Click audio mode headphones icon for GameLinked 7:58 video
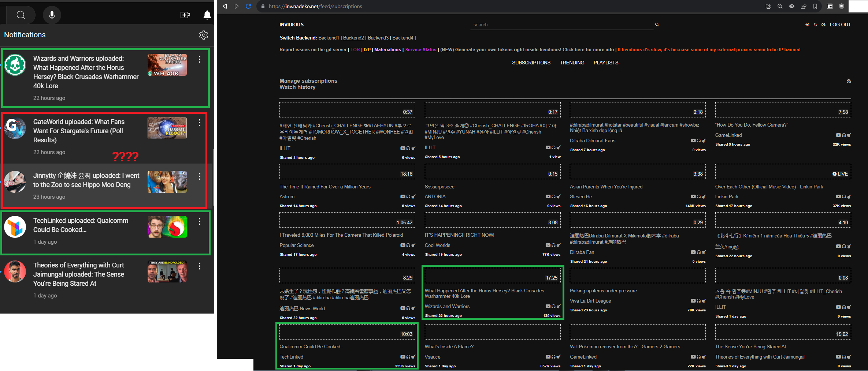Image resolution: width=868 pixels, height=371 pixels. (844, 135)
